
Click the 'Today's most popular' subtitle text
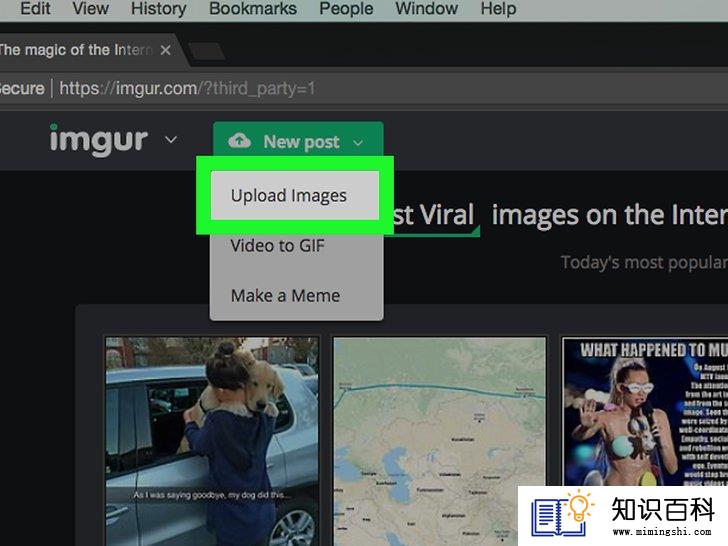click(x=644, y=262)
